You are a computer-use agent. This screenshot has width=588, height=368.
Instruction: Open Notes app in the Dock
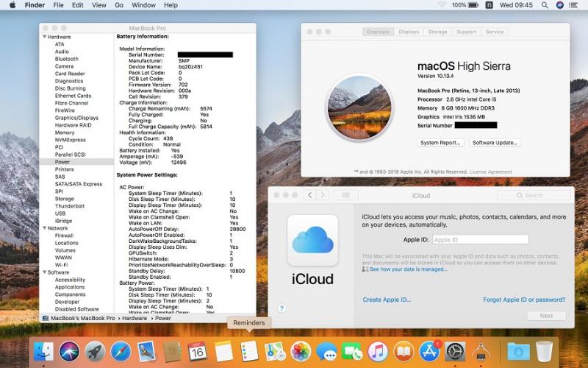223,352
